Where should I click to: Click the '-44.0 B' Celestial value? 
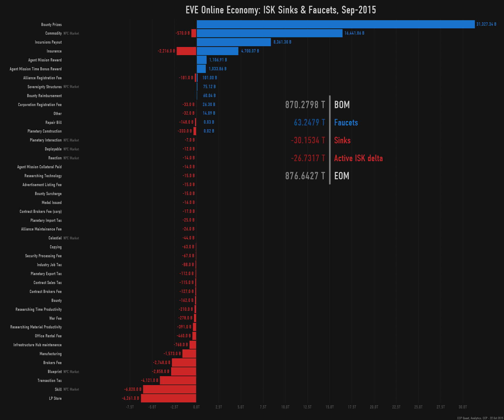tap(188, 238)
